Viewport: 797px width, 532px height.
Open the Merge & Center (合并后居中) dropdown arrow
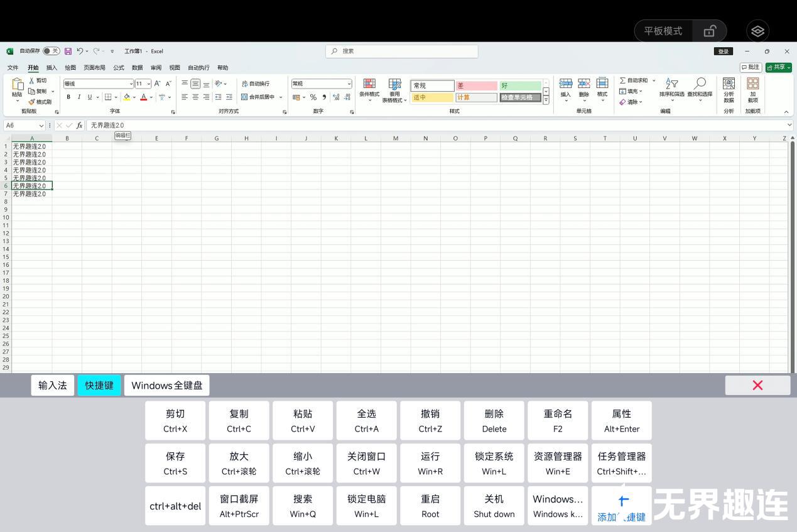(x=281, y=97)
